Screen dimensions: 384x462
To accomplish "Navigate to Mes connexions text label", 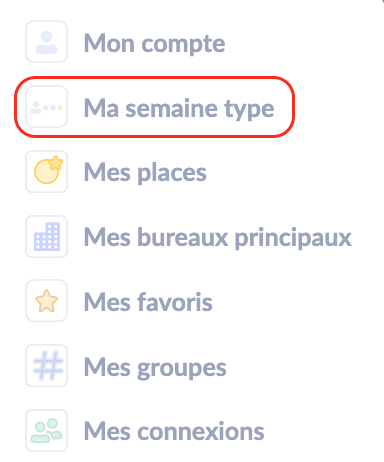I will click(174, 431).
